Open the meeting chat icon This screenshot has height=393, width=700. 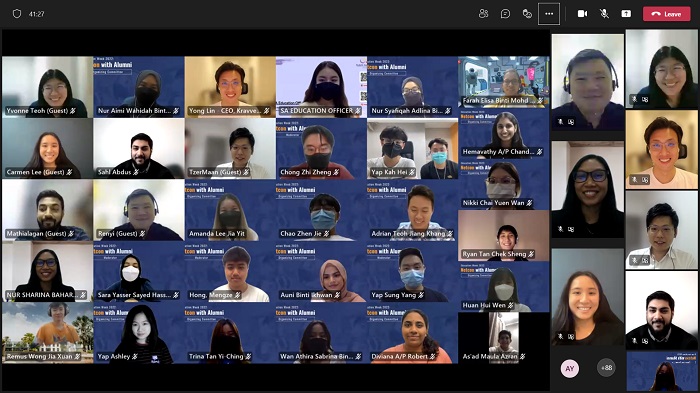505,14
